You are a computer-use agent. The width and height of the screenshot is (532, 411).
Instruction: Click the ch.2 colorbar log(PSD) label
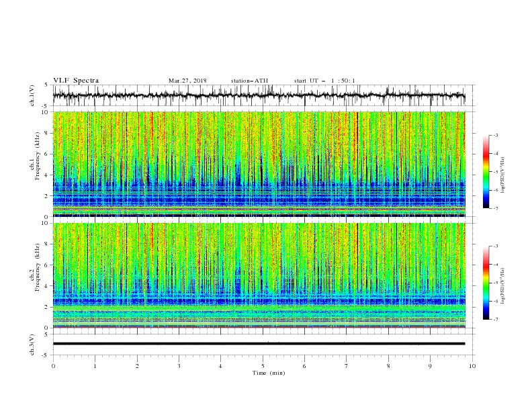503,286
